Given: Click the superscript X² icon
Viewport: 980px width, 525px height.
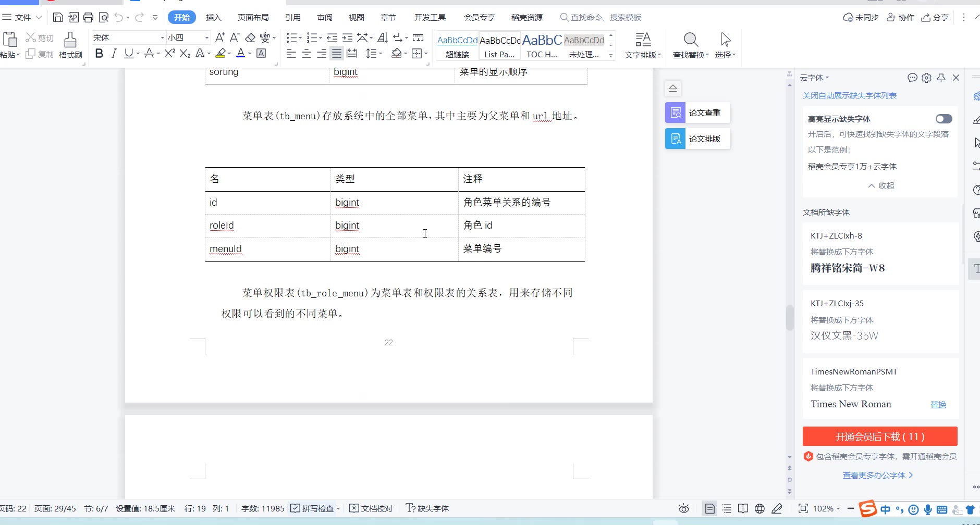Looking at the screenshot, I should coord(169,54).
